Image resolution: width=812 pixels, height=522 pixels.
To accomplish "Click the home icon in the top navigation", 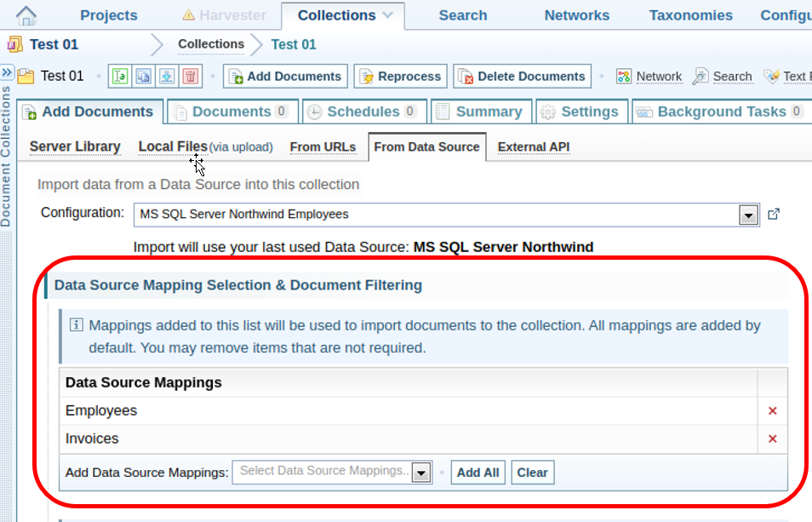I will coord(27,15).
